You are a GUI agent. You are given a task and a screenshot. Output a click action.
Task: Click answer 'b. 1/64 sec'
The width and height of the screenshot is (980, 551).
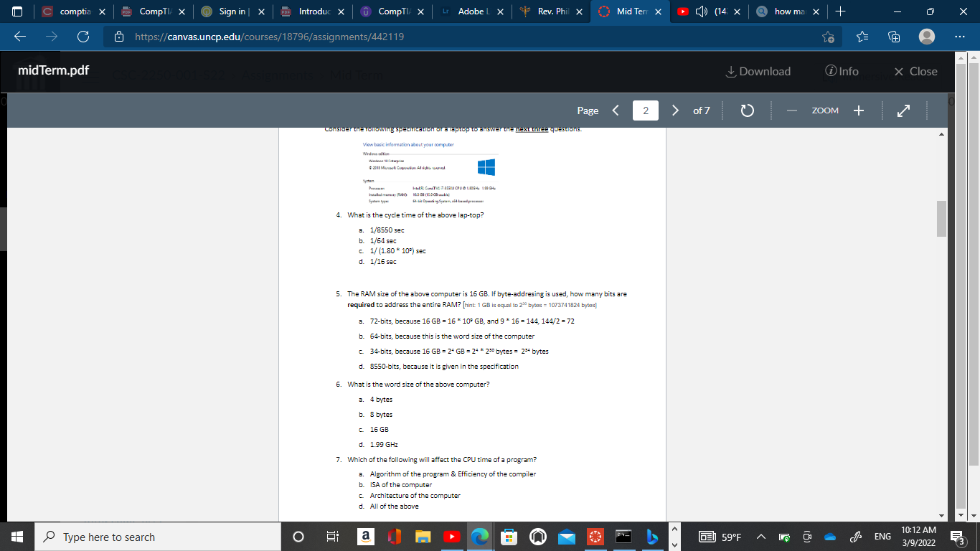pyautogui.click(x=377, y=241)
